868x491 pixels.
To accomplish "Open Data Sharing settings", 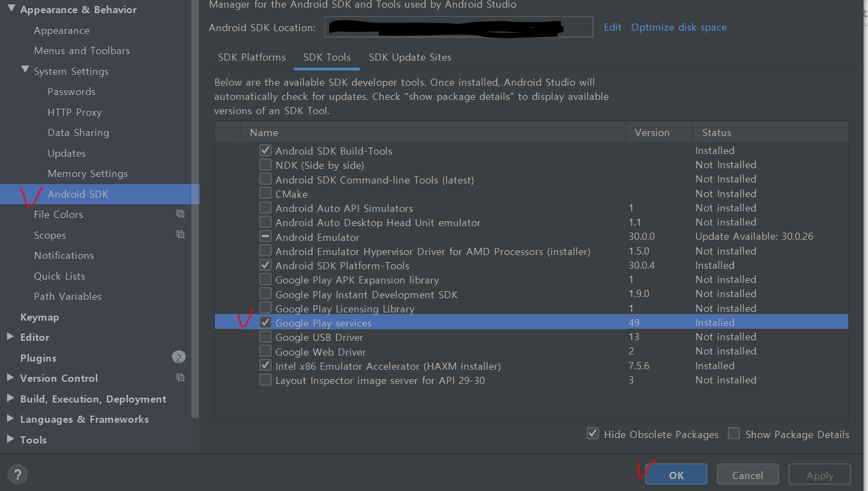I will [78, 133].
